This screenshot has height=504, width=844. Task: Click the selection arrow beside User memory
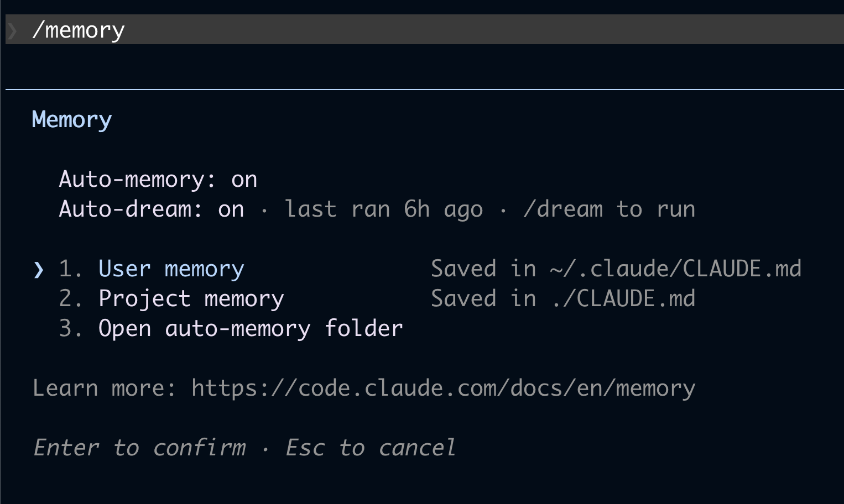pyautogui.click(x=38, y=270)
